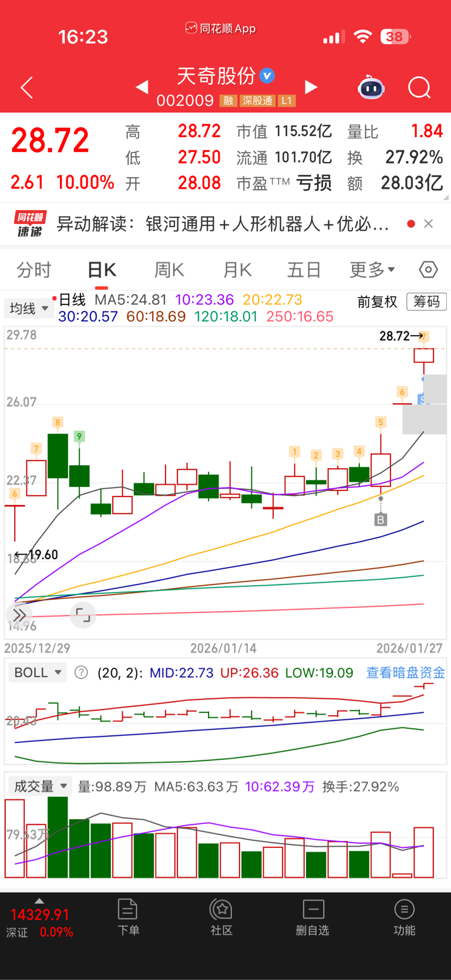Viewport: 451px width, 980px height.
Task: Tap the latest candlestick at 28.72
Action: point(423,355)
